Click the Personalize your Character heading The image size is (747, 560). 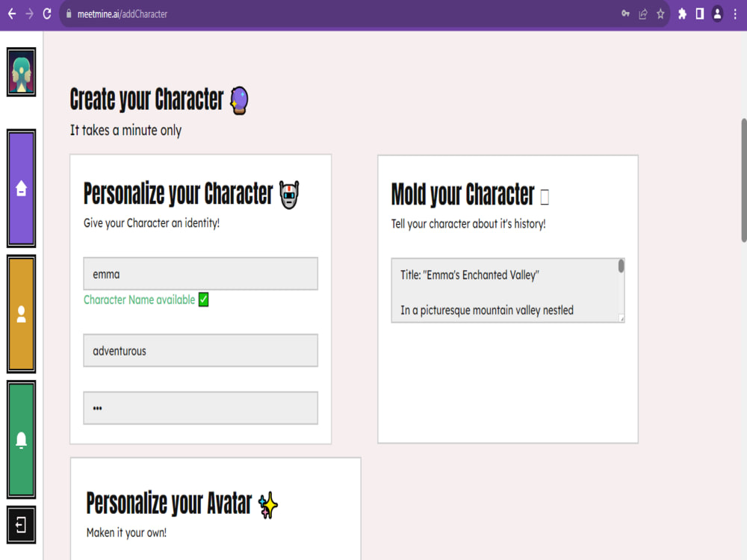(179, 193)
